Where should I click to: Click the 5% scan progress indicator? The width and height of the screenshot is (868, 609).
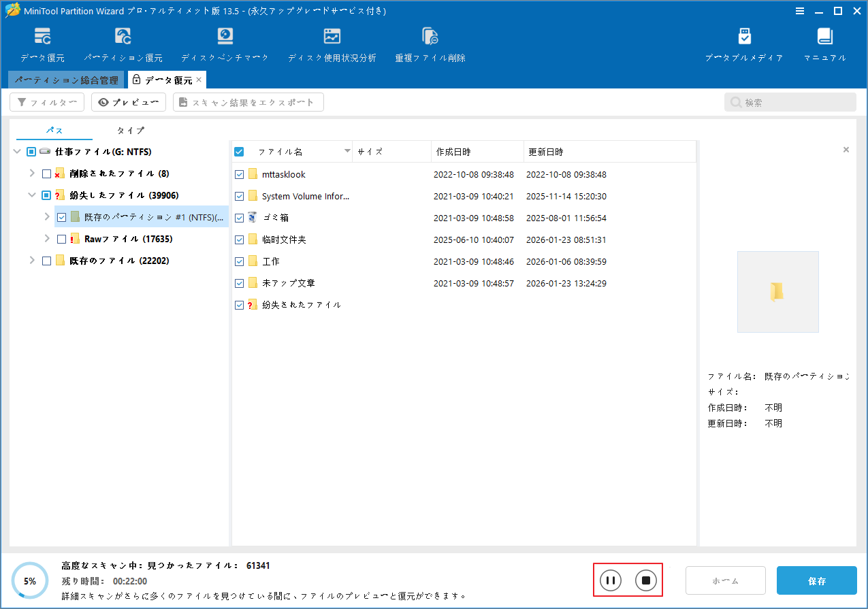point(30,580)
